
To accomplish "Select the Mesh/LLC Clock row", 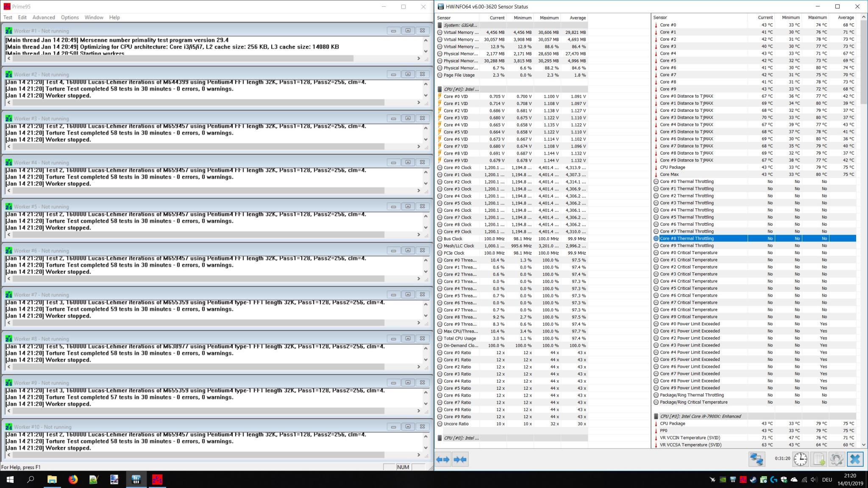I will (512, 246).
